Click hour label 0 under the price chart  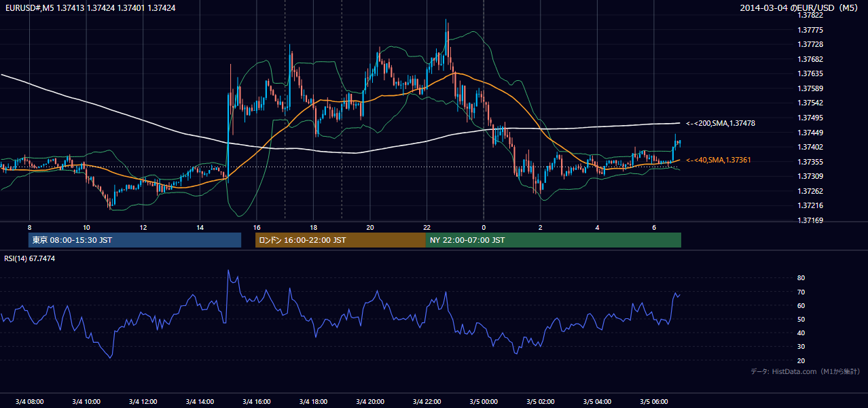(483, 227)
